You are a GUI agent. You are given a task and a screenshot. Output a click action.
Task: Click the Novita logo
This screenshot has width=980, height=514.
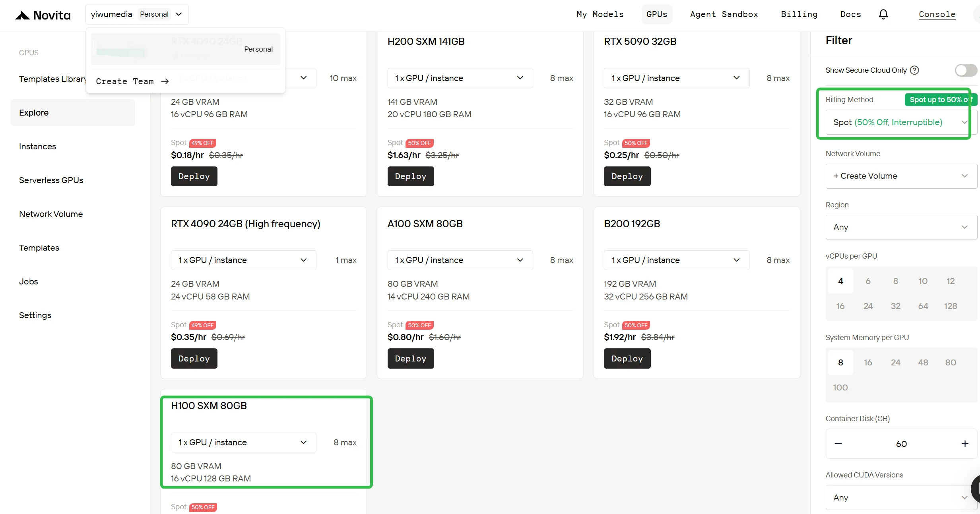coord(43,15)
